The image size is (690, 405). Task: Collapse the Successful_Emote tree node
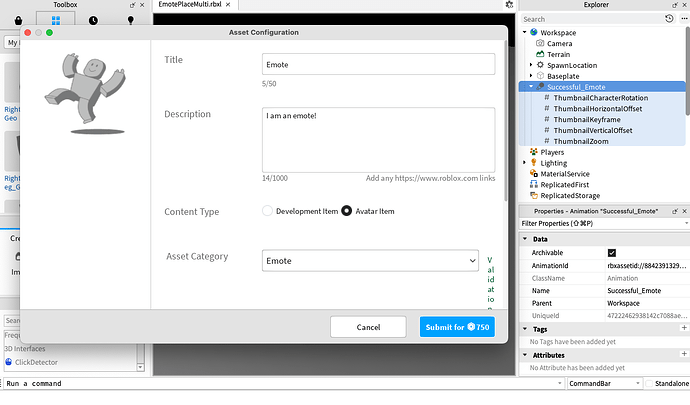pyautogui.click(x=530, y=87)
